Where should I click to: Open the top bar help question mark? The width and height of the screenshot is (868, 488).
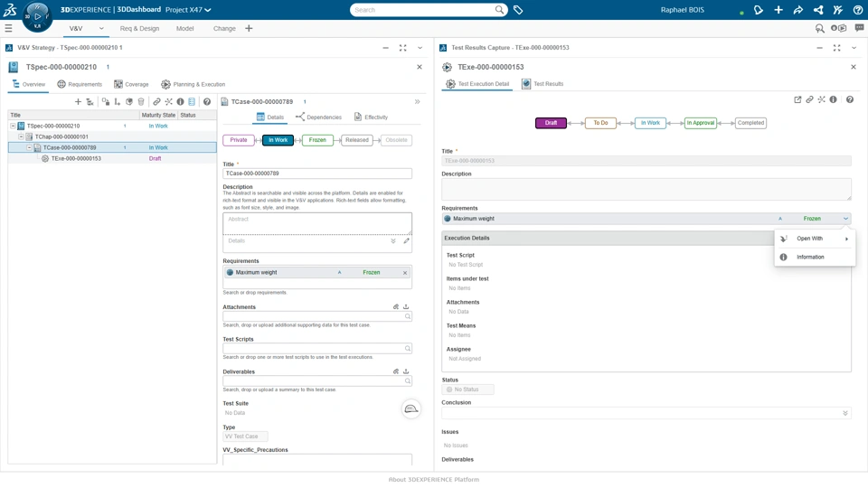point(857,10)
